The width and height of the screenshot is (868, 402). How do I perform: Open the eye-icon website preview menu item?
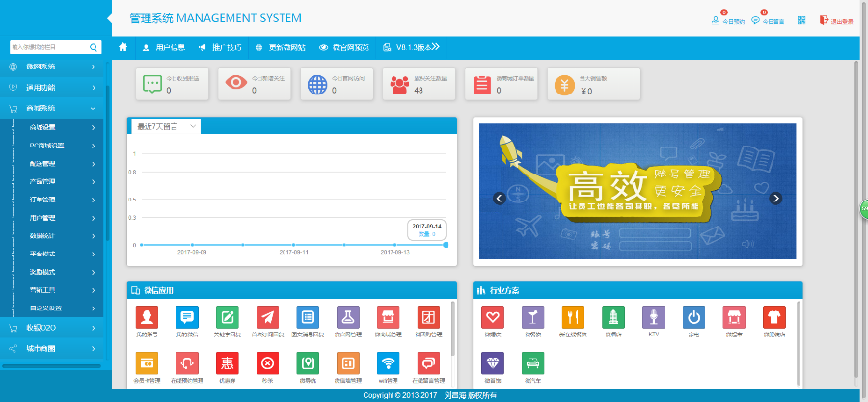343,47
